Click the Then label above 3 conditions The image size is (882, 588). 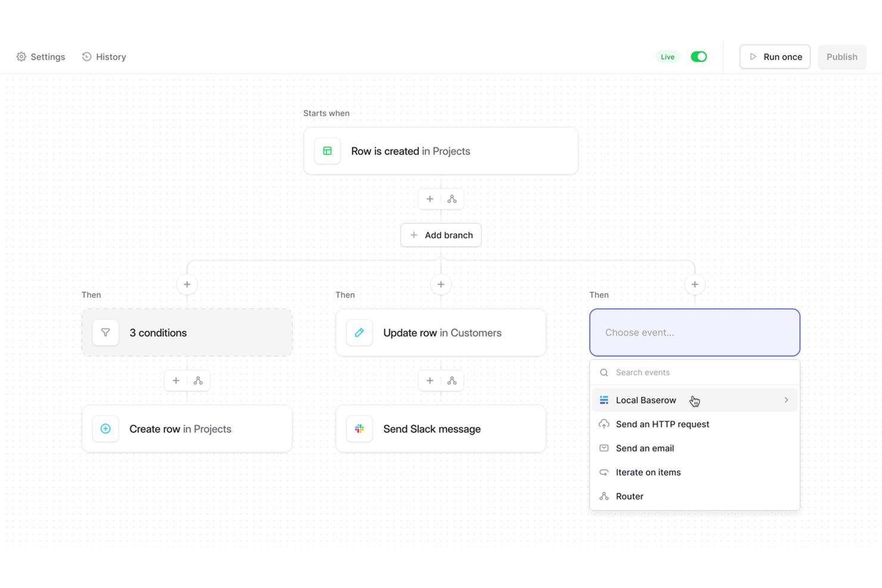coord(91,295)
